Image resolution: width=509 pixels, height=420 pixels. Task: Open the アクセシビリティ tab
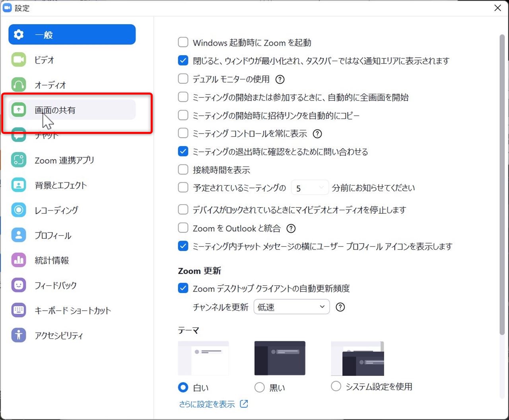(x=72, y=335)
